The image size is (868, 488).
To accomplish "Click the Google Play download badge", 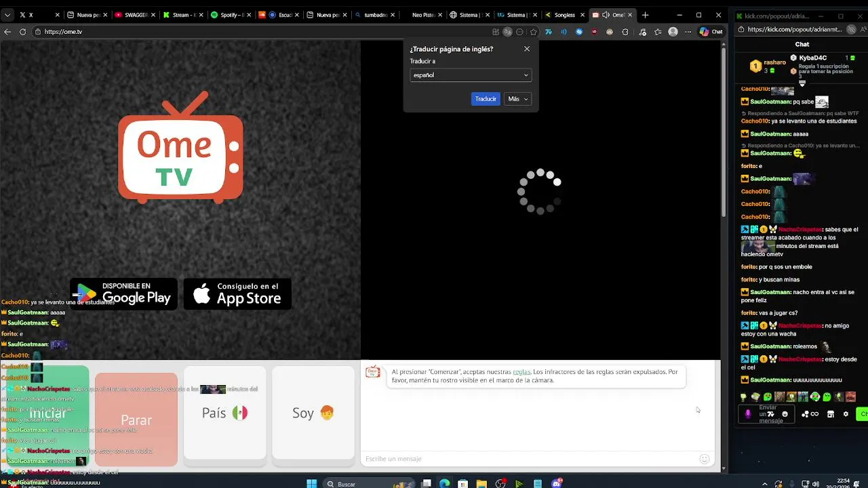I will 124,294.
